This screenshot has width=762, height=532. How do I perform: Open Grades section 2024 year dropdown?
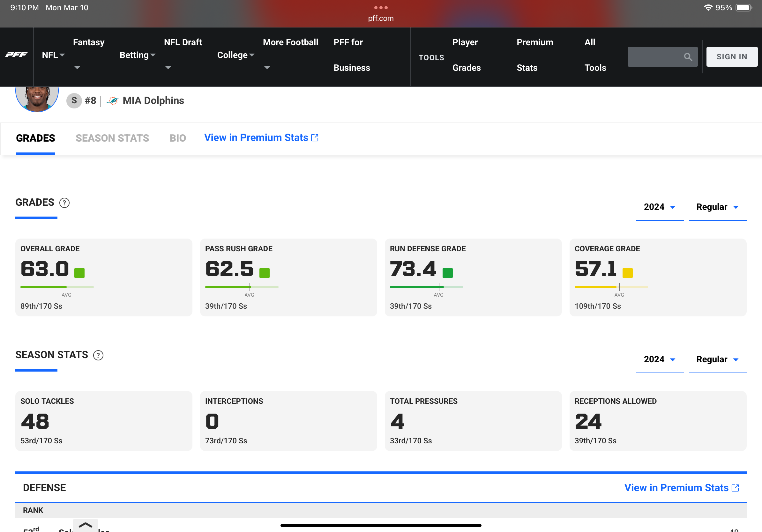tap(660, 207)
